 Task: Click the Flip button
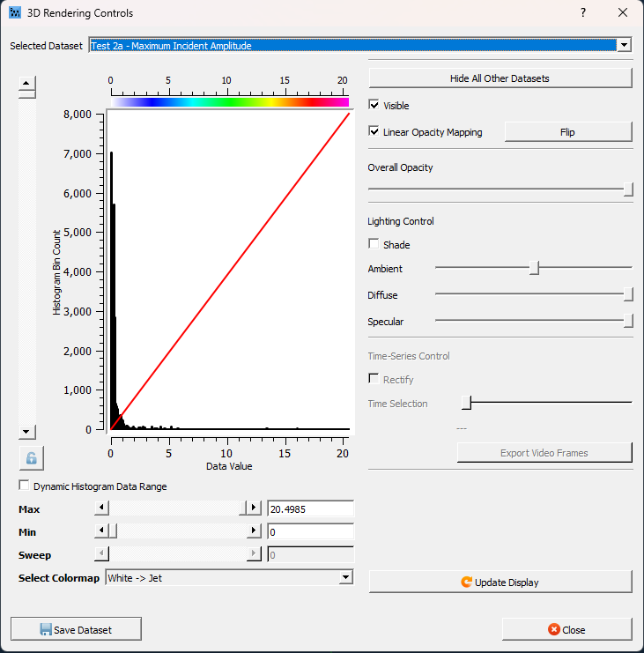pyautogui.click(x=567, y=132)
